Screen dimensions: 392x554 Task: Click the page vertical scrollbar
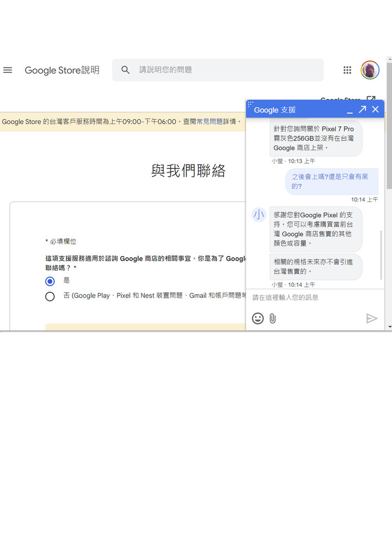point(389,126)
